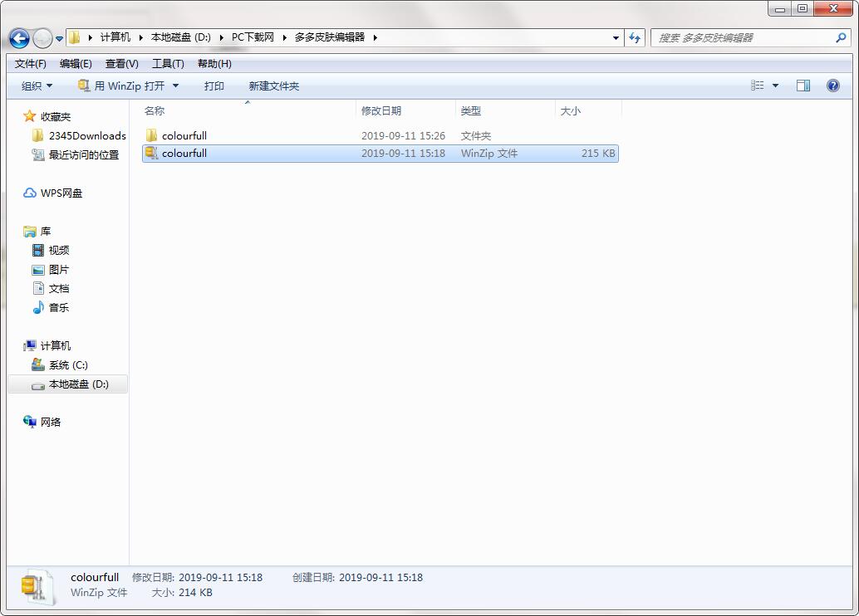Open the 组织 dropdown
The width and height of the screenshot is (859, 616).
(x=37, y=86)
